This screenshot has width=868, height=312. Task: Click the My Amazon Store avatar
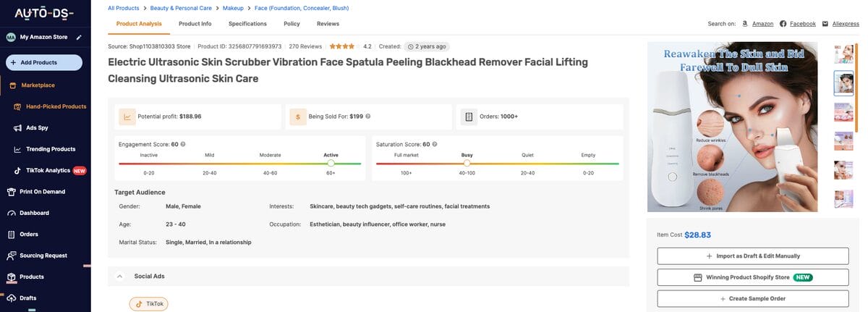click(11, 37)
